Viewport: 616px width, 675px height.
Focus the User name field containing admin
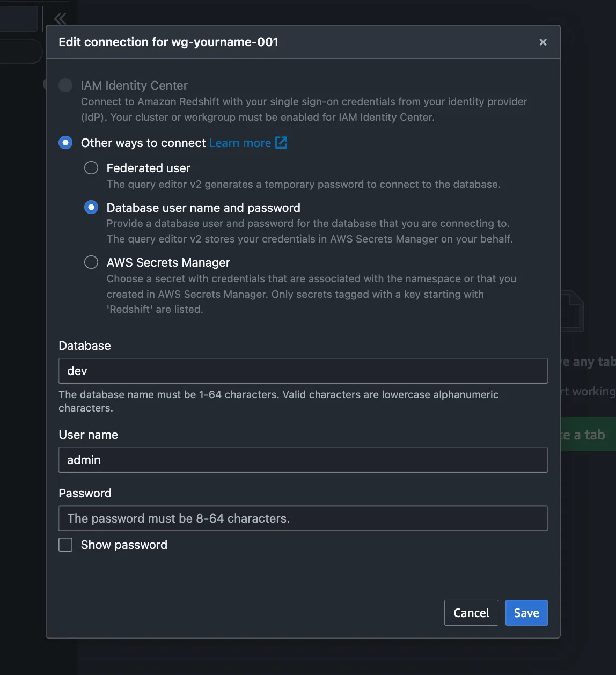pyautogui.click(x=303, y=460)
